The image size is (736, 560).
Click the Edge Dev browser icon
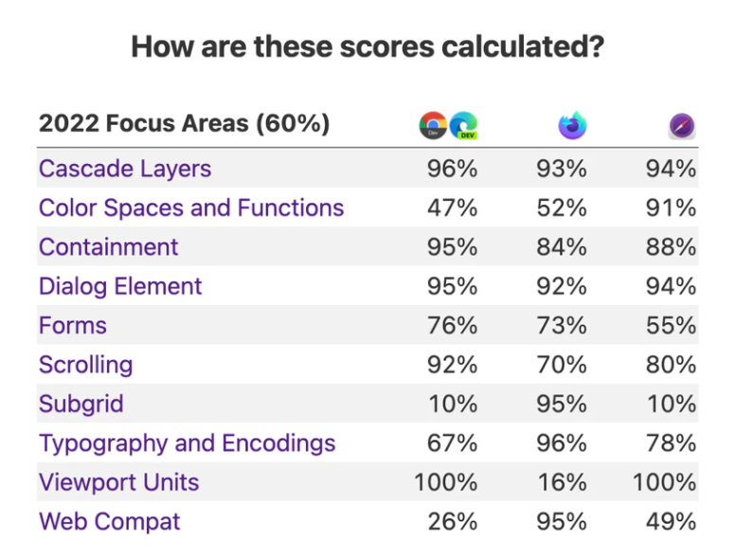[462, 125]
